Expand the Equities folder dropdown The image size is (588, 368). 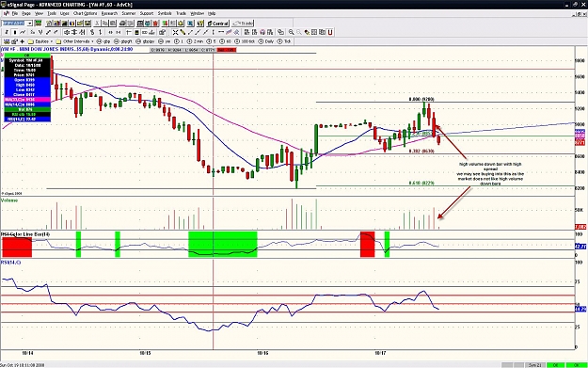pyautogui.click(x=51, y=41)
